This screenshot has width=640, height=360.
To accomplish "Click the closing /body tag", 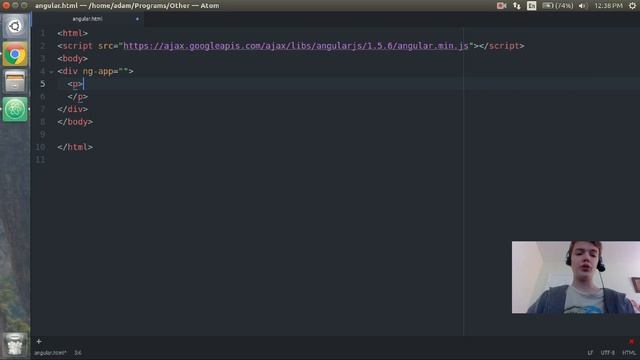I will (75, 122).
